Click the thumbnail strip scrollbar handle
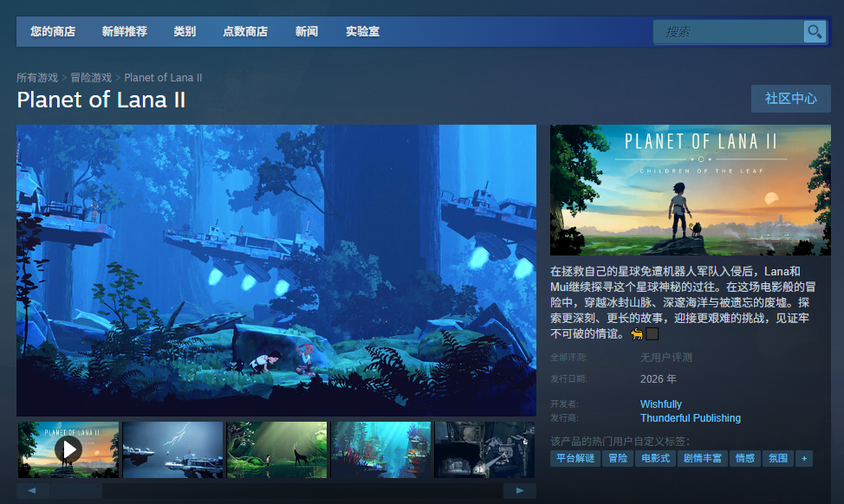The image size is (844, 504). (76, 490)
